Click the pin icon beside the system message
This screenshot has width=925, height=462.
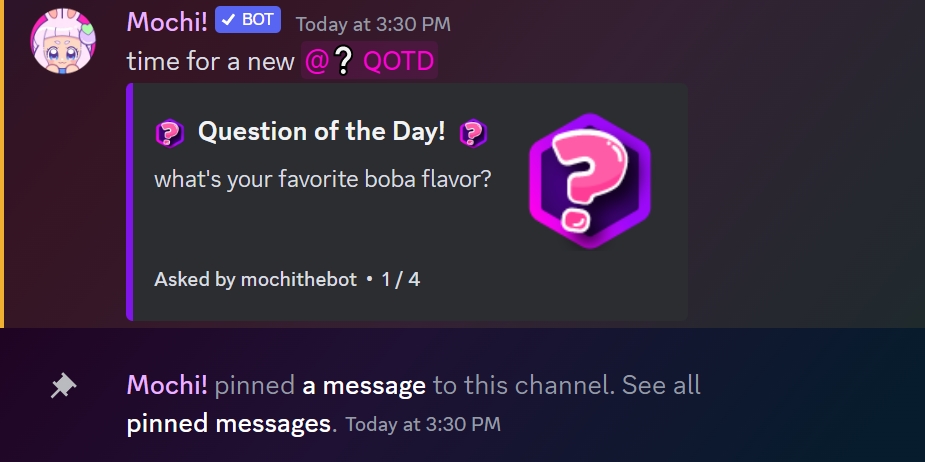coord(63,385)
